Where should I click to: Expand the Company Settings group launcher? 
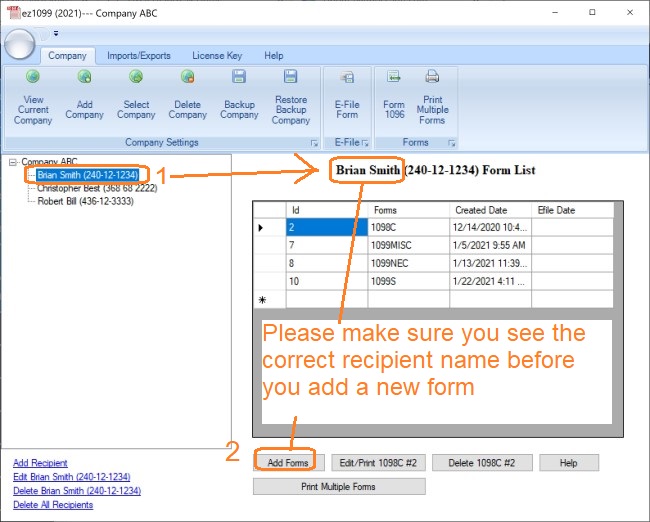[x=314, y=143]
